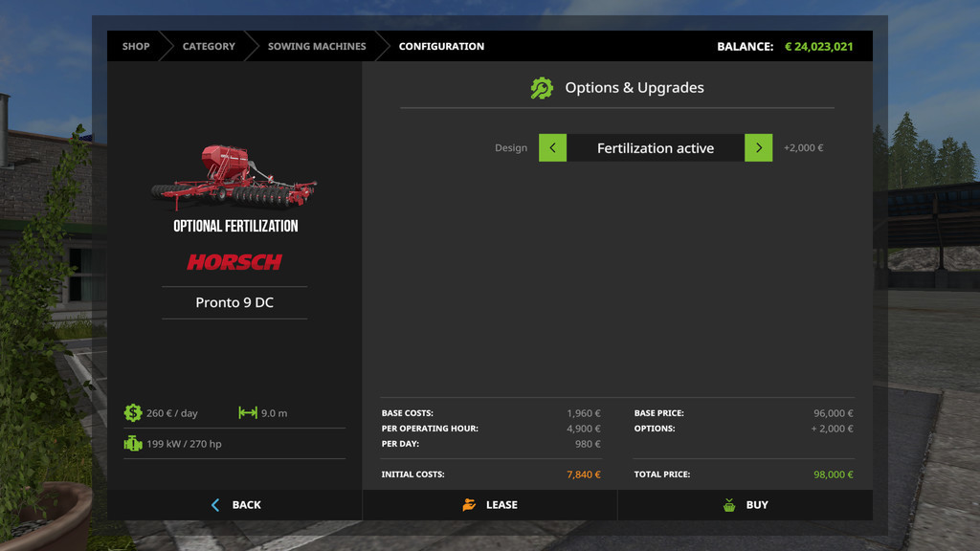Go to the SHOP breadcrumb

pyautogui.click(x=136, y=46)
